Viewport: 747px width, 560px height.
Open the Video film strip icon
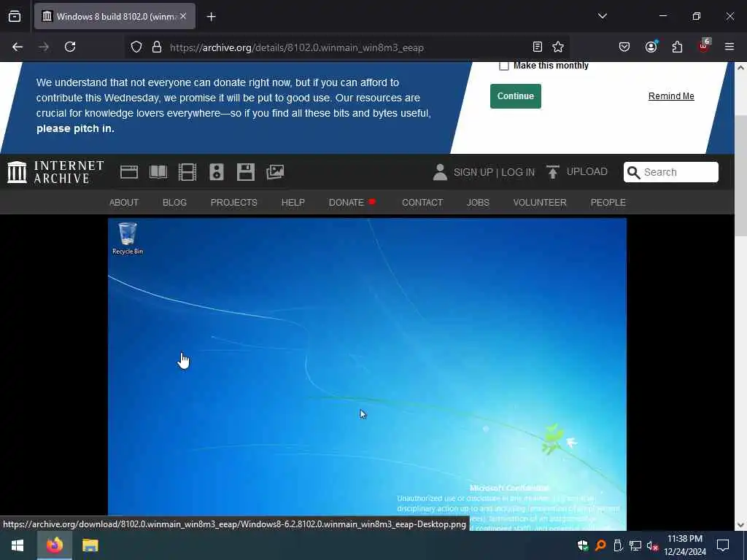point(187,172)
